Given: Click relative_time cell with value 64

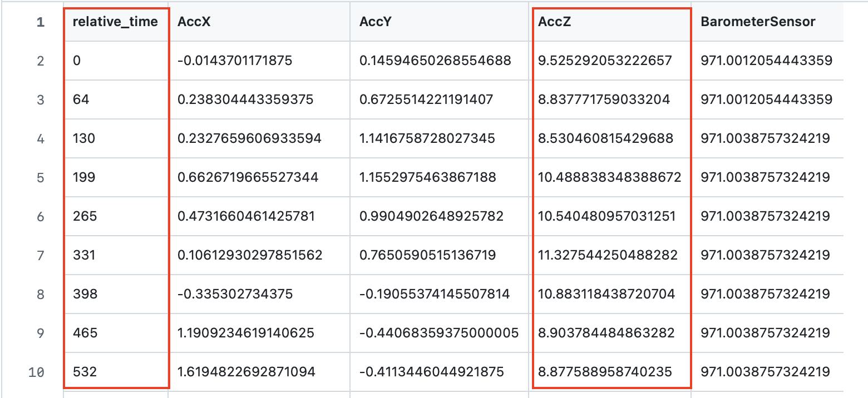Looking at the screenshot, I should click(x=81, y=100).
